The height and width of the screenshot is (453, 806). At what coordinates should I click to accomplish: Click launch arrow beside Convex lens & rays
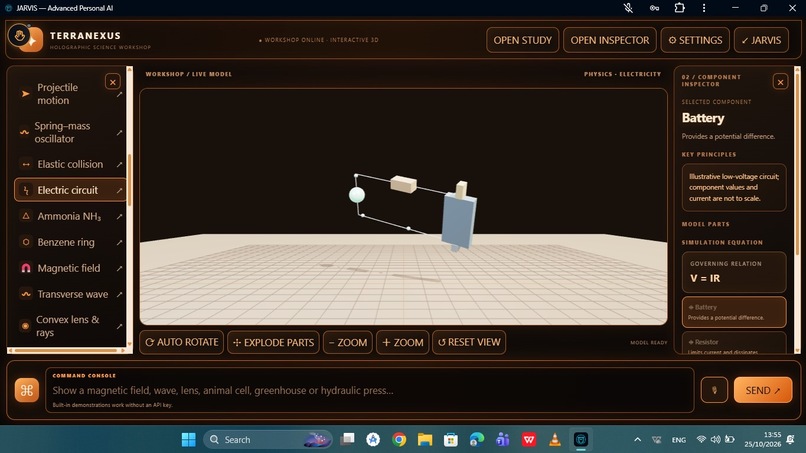coord(119,327)
